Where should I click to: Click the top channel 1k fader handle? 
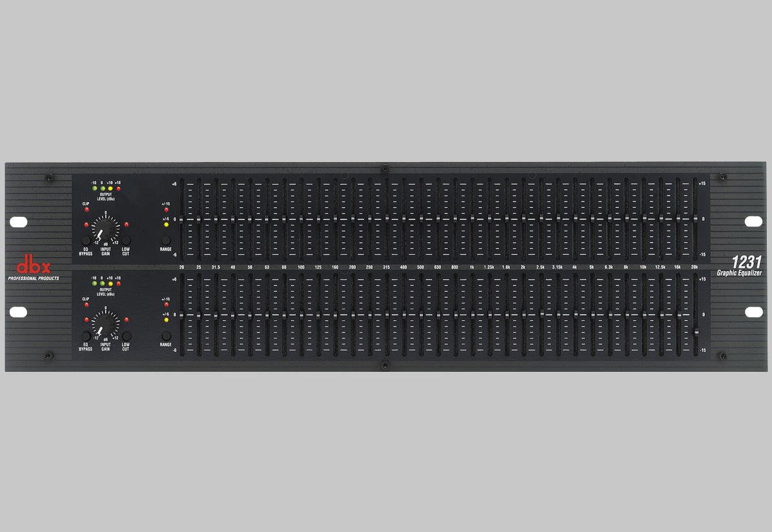(472, 219)
